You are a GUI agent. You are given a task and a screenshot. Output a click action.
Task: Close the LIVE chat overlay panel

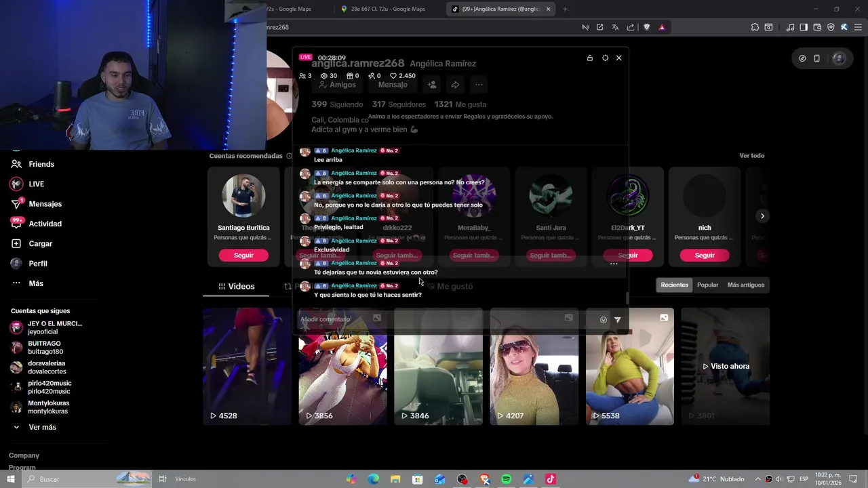618,58
